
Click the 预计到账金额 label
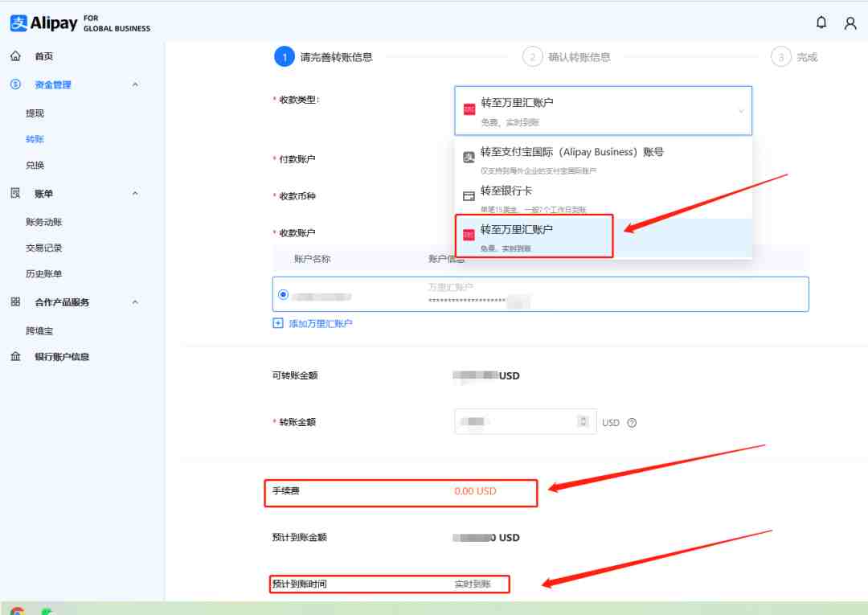tap(300, 538)
